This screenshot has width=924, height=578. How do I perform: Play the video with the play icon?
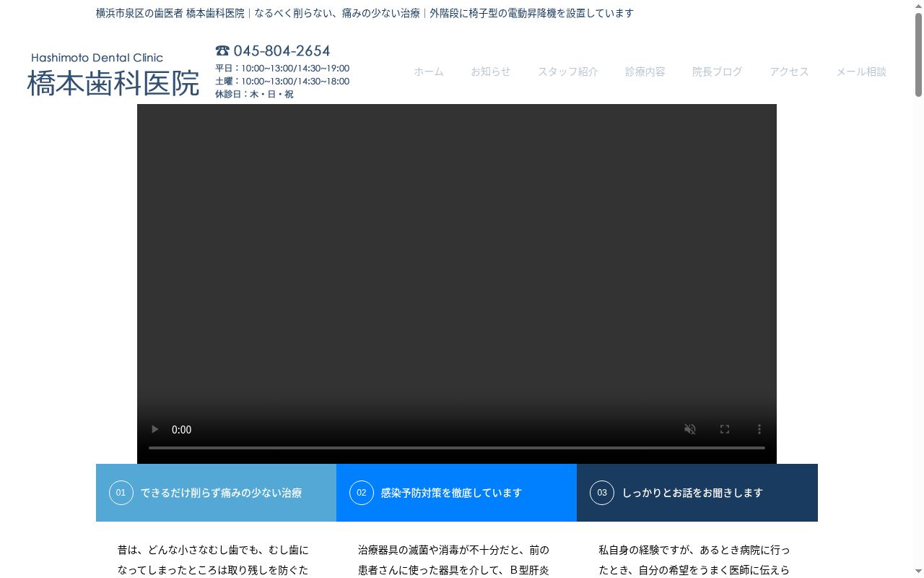pyautogui.click(x=154, y=429)
